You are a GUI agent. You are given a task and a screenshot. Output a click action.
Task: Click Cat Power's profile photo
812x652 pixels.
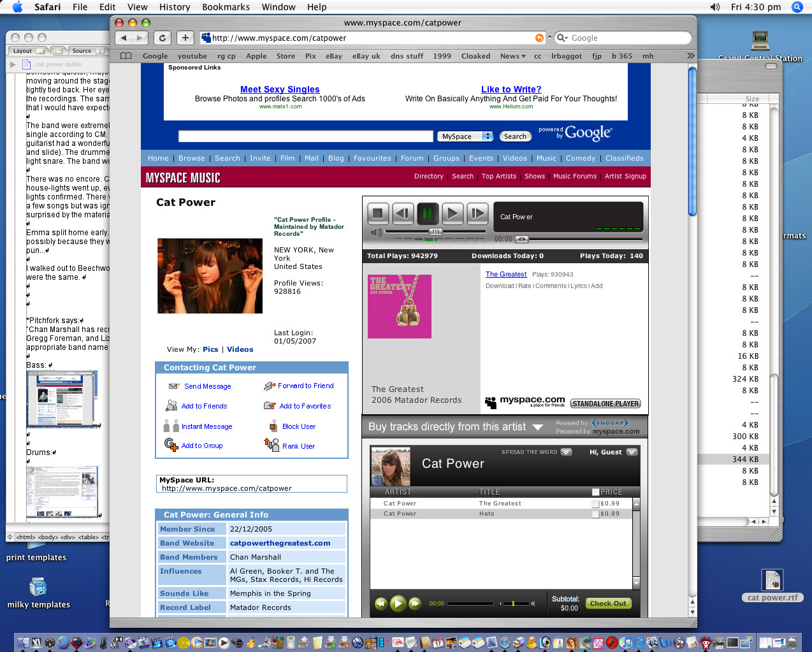click(210, 276)
